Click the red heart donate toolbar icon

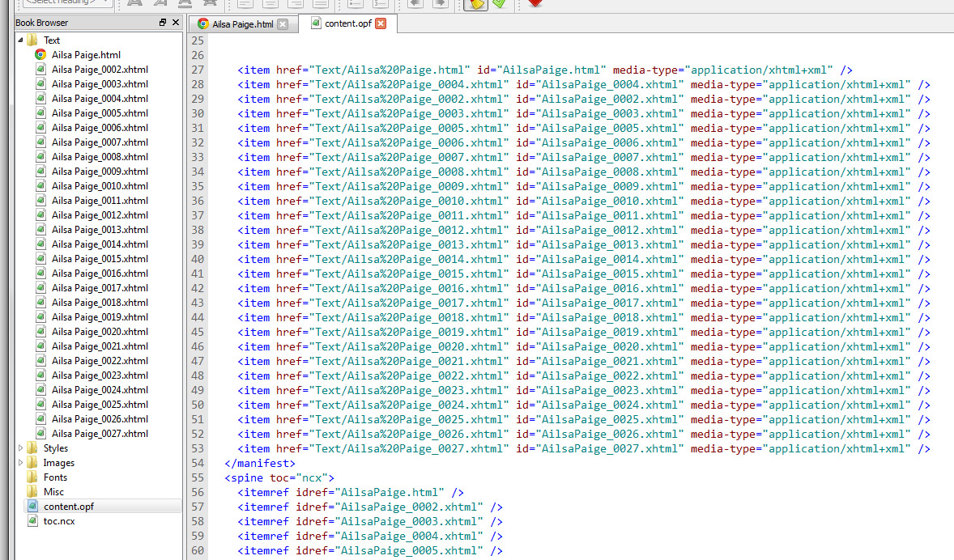[534, 3]
